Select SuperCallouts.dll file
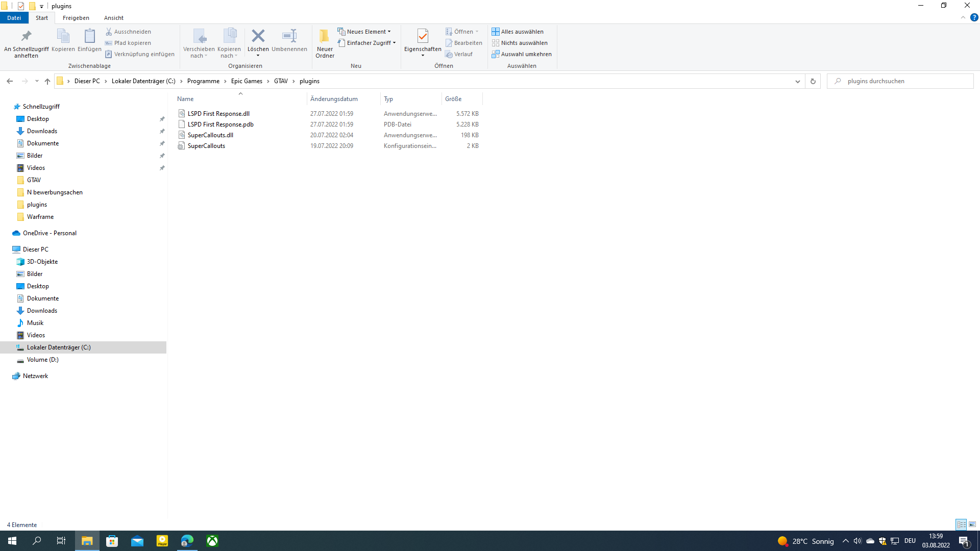Screen dimensions: 980x551 click(210, 135)
